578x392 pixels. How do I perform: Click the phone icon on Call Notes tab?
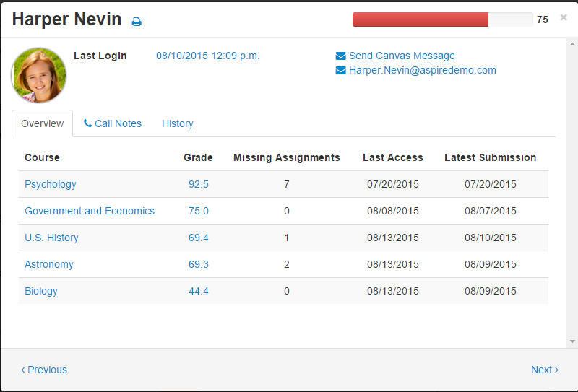tap(88, 123)
